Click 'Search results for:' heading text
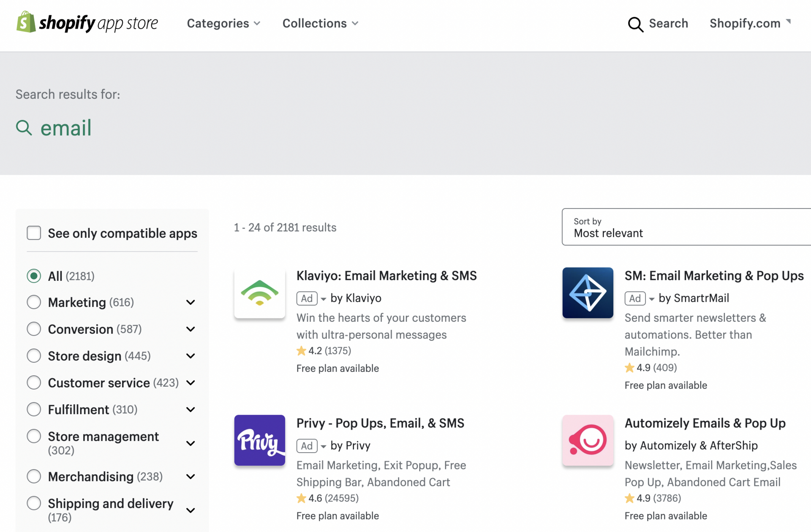The width and height of the screenshot is (811, 532). (x=68, y=94)
